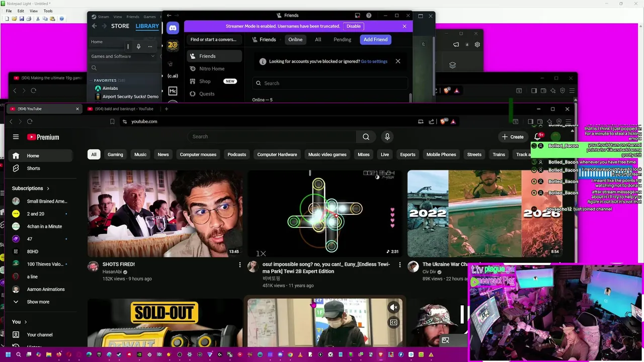Viewport: 644px width, 362px height.
Task: Open more options for the osu! video
Action: point(400,264)
